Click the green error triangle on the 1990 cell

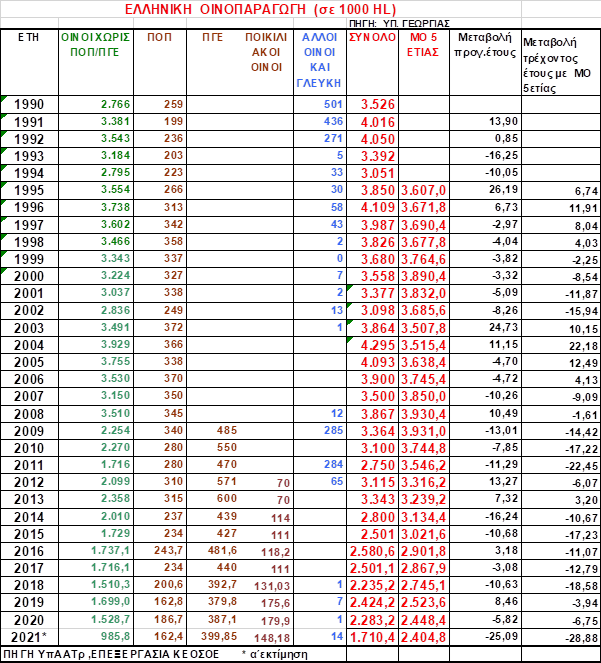pyautogui.click(x=5, y=100)
